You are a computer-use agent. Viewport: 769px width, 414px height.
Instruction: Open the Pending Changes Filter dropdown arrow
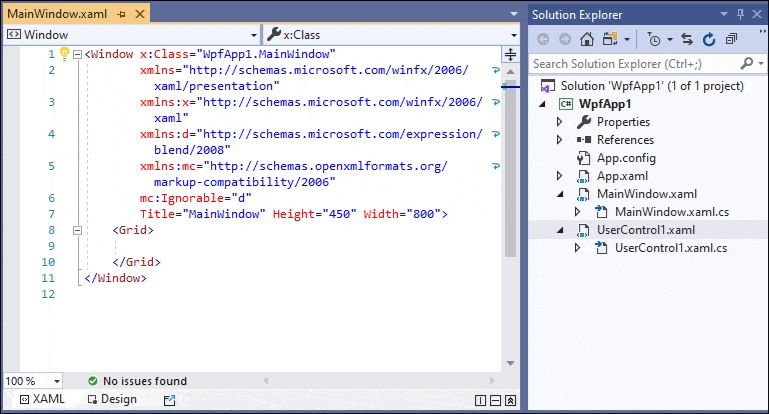click(x=670, y=39)
